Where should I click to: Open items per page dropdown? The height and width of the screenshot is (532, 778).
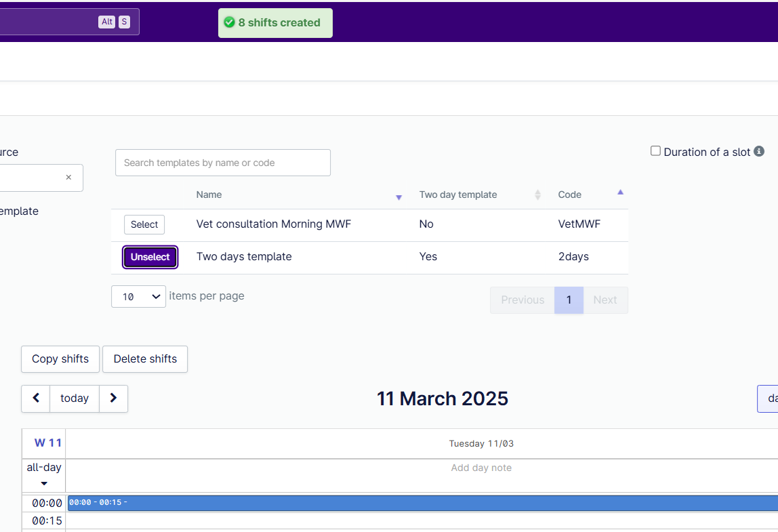click(138, 296)
